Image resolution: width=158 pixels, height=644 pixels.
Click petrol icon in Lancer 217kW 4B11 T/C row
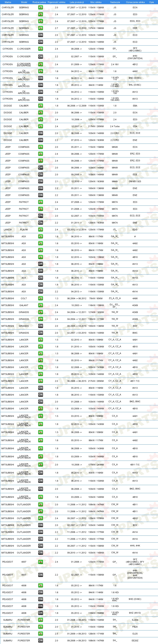40,381
